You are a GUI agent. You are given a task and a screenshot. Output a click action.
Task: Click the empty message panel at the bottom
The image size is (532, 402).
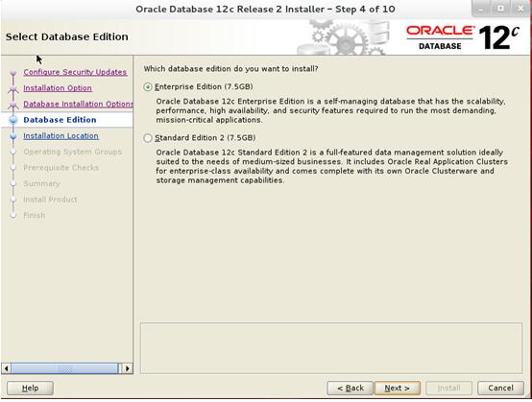331,348
